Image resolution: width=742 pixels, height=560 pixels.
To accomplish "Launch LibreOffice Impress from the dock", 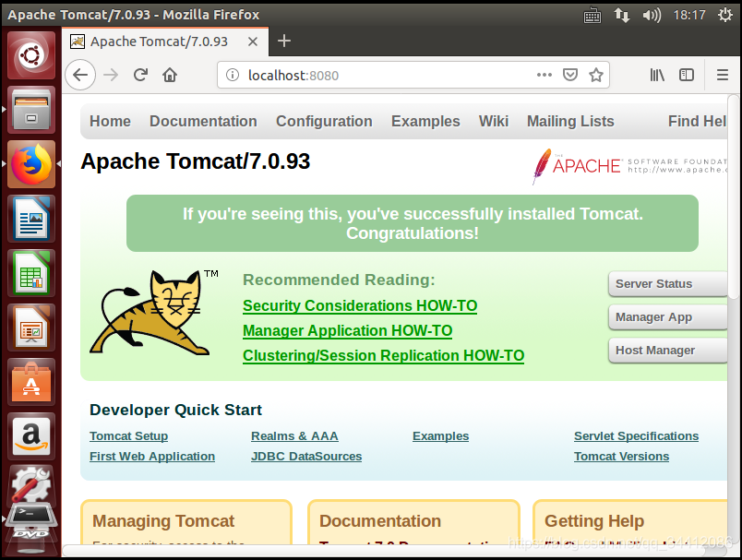I will coord(31,328).
